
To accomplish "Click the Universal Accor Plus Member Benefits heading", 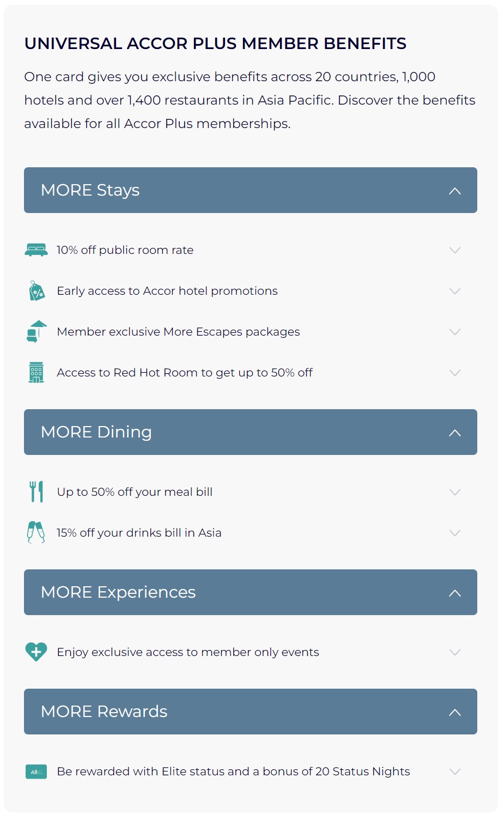I will click(x=215, y=44).
